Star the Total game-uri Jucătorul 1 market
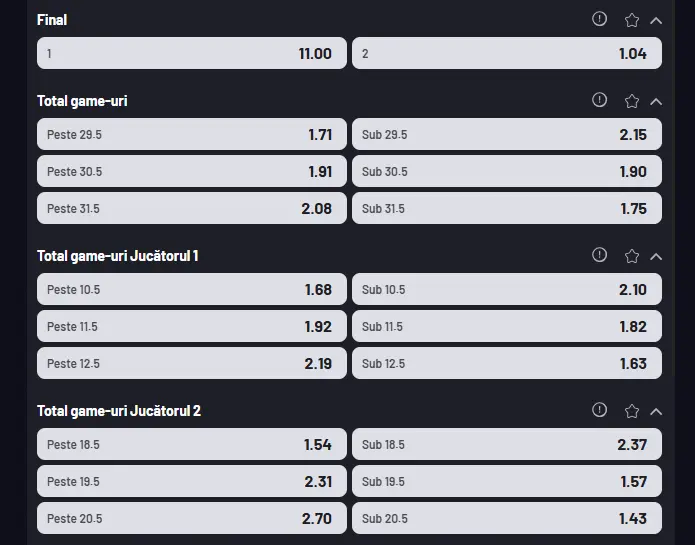Screen dimensions: 695x545 click(632, 257)
